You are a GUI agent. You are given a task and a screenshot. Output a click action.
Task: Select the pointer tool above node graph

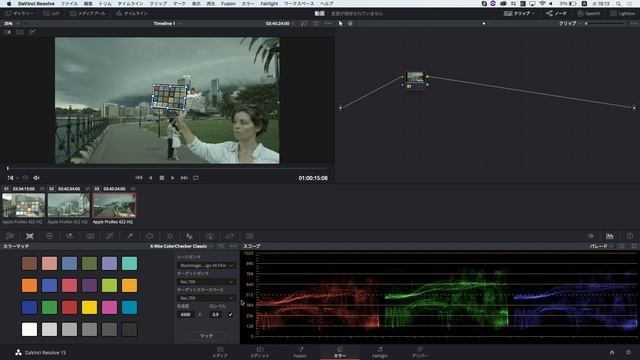point(340,24)
